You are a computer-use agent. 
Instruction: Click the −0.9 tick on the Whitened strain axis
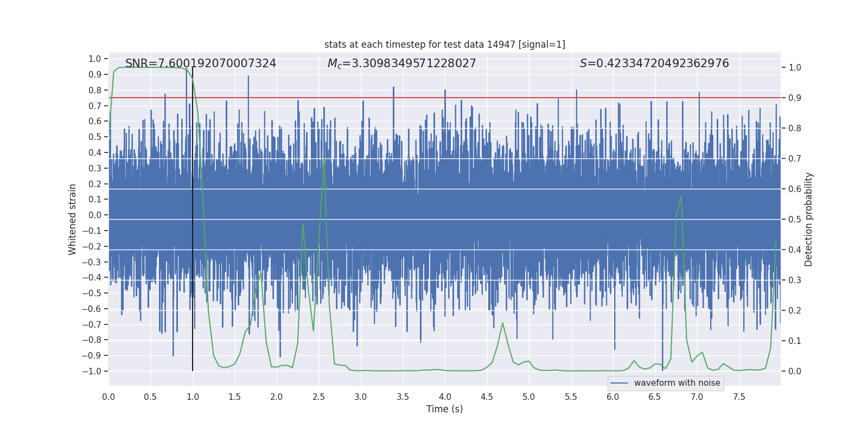(92, 355)
